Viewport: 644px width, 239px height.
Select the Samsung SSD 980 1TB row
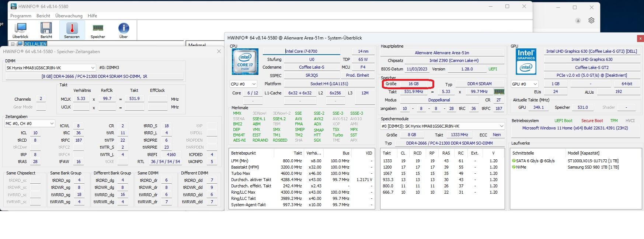(x=575, y=167)
